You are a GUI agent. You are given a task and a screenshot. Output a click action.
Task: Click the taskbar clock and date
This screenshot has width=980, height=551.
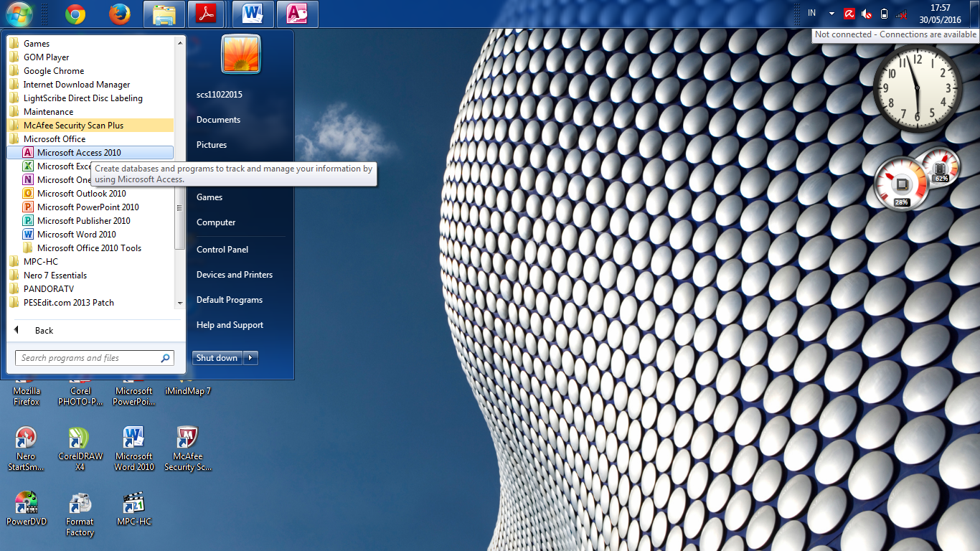click(x=940, y=14)
